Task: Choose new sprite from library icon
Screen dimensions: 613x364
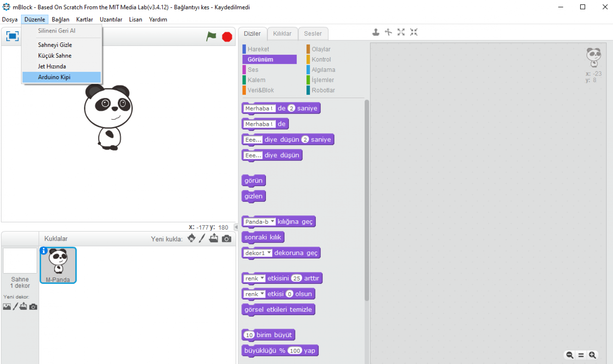Action: pyautogui.click(x=191, y=238)
